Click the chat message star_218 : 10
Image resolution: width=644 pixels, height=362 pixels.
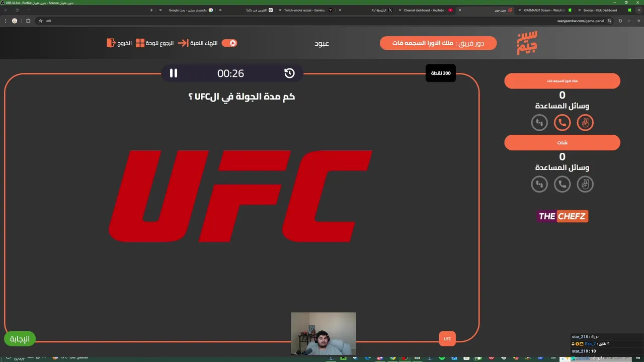[x=584, y=351]
